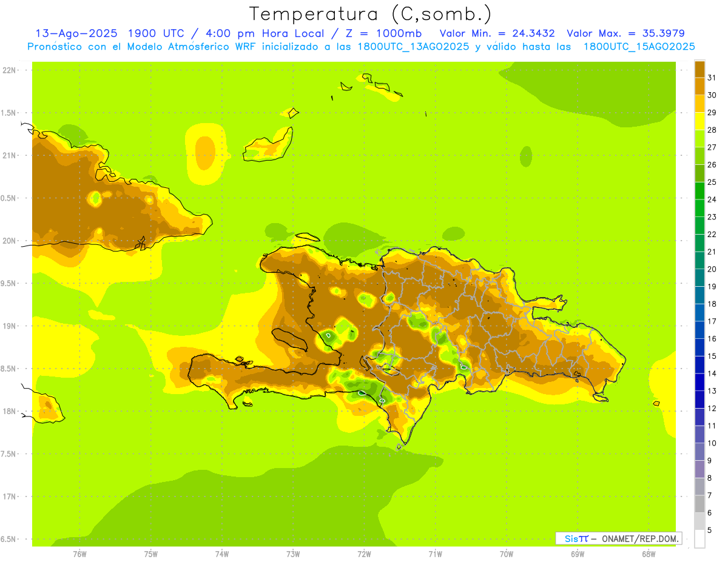Click the 69W longitude axis label
Viewport: 728px width, 562px height.
pyautogui.click(x=578, y=554)
